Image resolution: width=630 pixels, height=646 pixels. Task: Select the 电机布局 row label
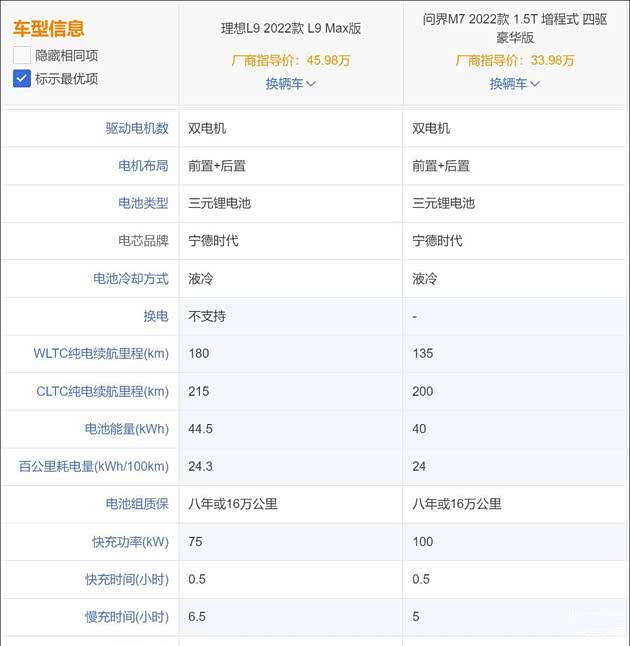(143, 166)
